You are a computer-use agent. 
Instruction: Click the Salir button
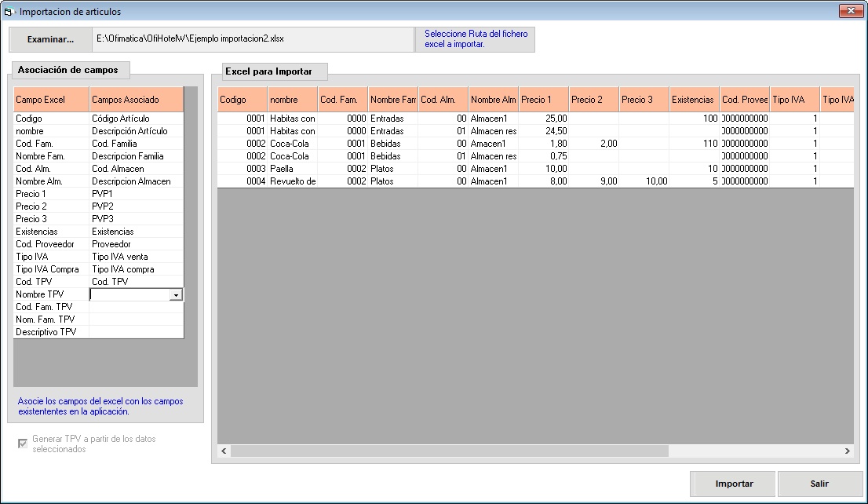coord(819,484)
